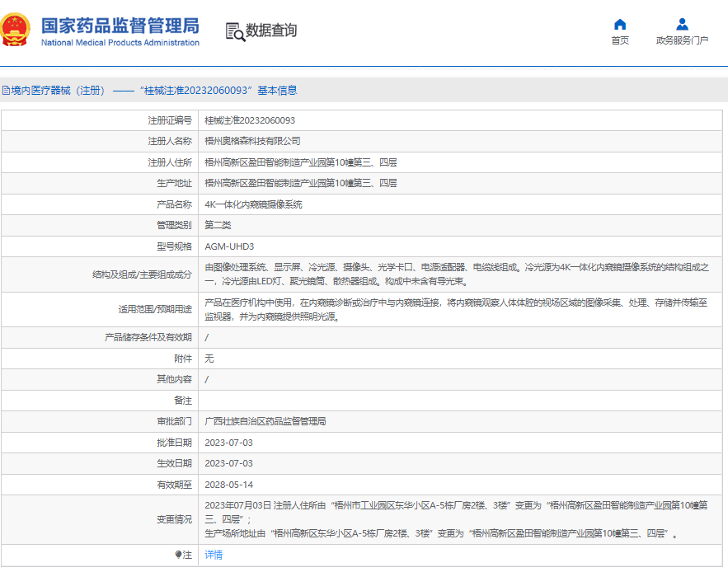This screenshot has width=728, height=572.
Task: Open the 数据查询 data query icon
Action: [x=236, y=31]
